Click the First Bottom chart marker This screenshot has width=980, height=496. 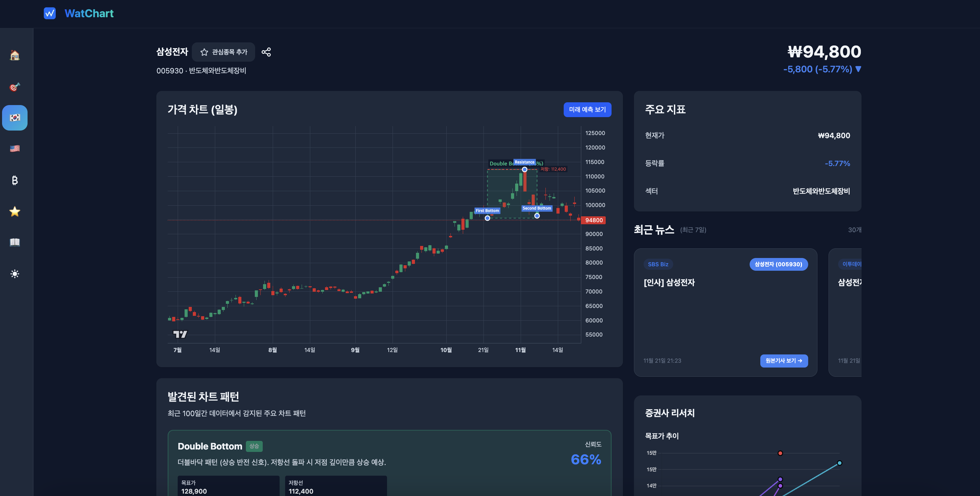pos(487,218)
